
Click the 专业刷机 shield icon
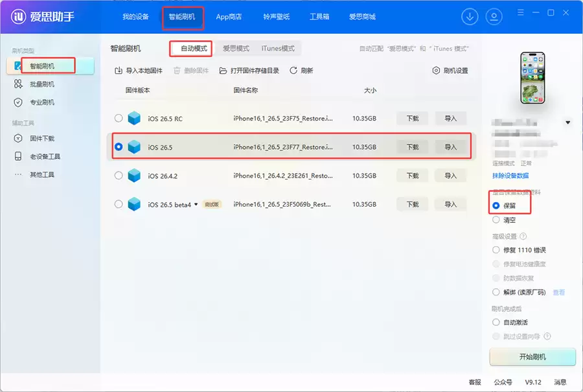click(x=18, y=102)
